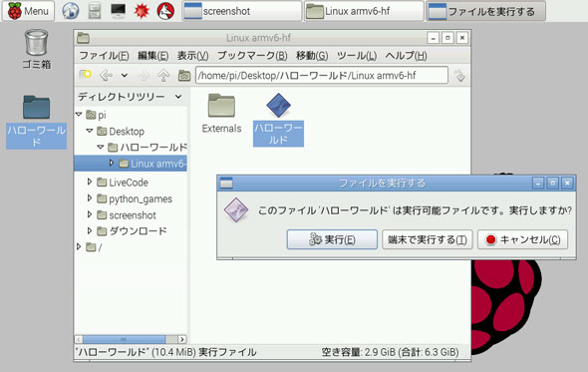This screenshot has width=588, height=372.
Task: Click the go-to-path icon beside address bar
Action: pos(459,76)
